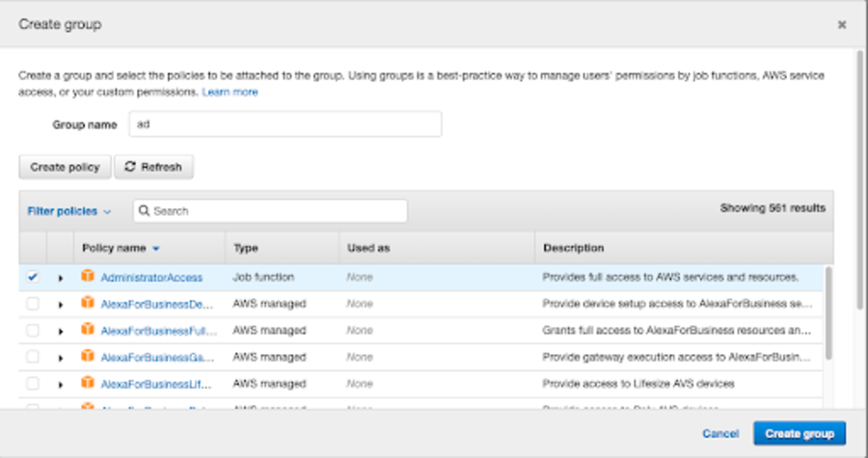Click 'Grants full access to AlexaForBusiness' description

click(677, 330)
